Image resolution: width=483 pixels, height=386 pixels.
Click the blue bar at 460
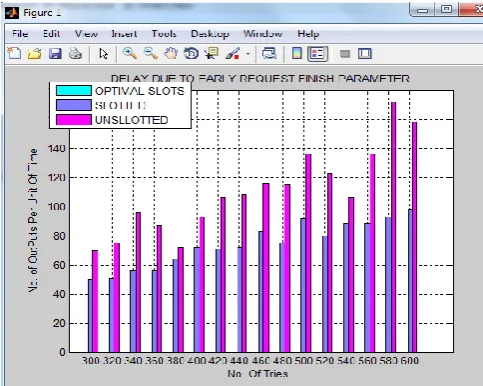[x=261, y=292]
